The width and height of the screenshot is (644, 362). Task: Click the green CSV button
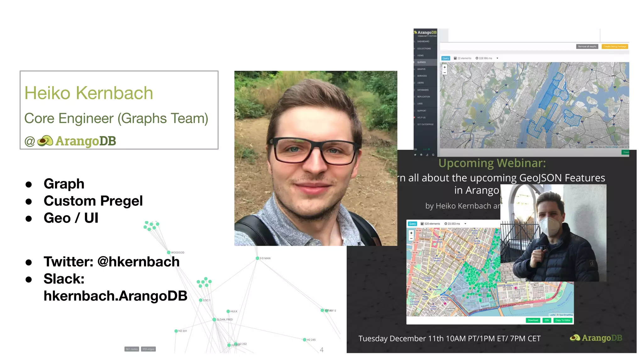[547, 320]
